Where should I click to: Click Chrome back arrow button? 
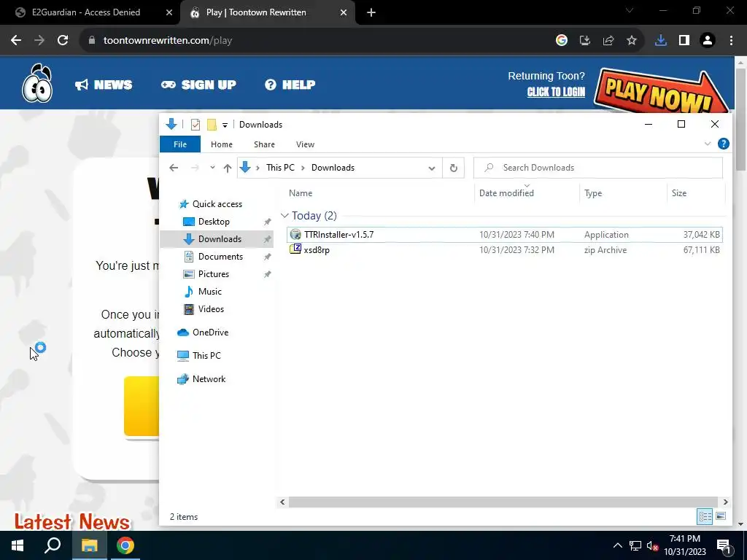(16, 41)
